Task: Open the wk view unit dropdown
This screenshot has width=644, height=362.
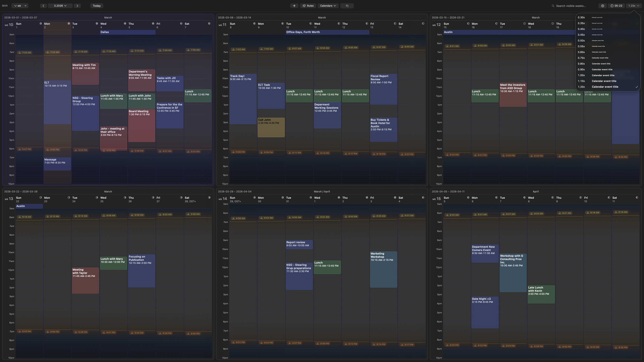Action: point(20,6)
